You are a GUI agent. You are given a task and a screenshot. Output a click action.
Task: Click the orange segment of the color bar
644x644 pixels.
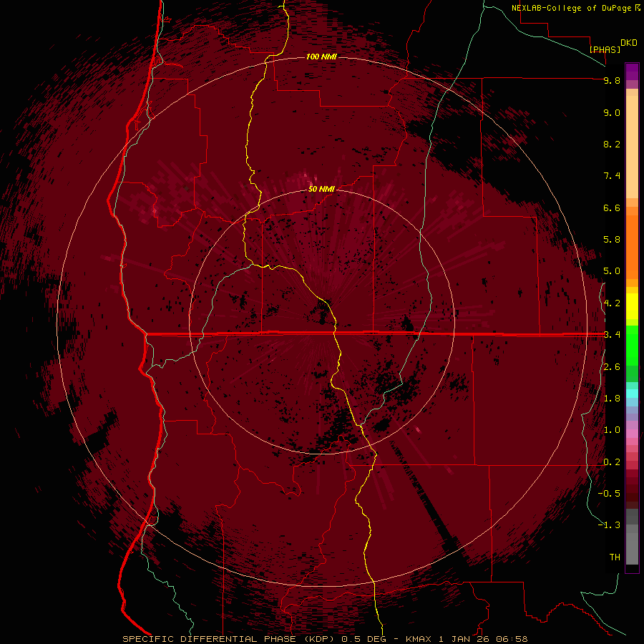[632, 246]
